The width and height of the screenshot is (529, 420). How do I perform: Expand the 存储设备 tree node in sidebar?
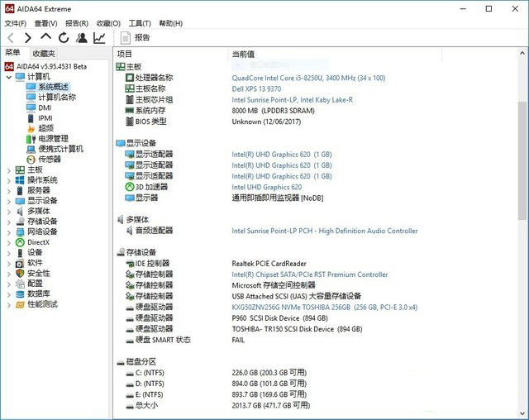[x=9, y=222]
